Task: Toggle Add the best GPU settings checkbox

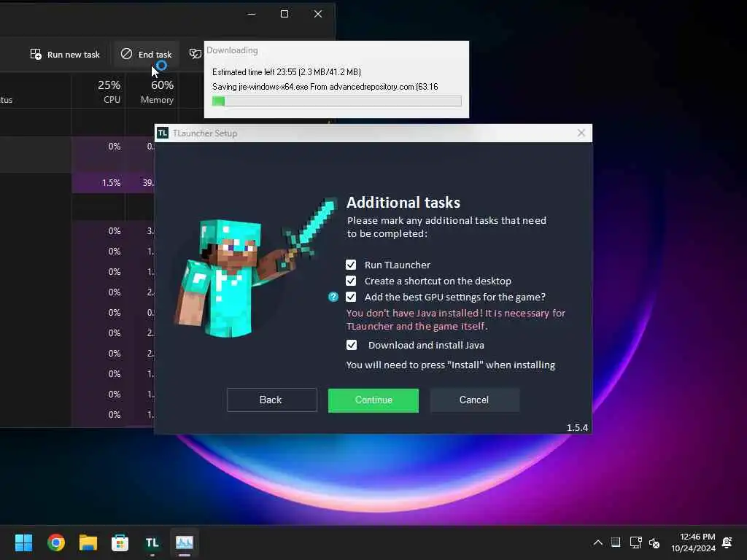Action: (x=351, y=297)
